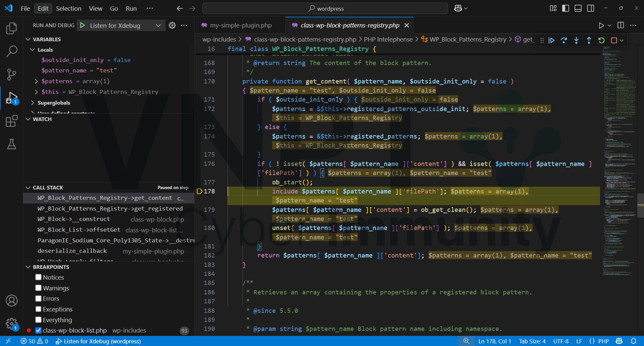Open the View menu
Viewport: 644px width, 346px height.
tap(96, 8)
